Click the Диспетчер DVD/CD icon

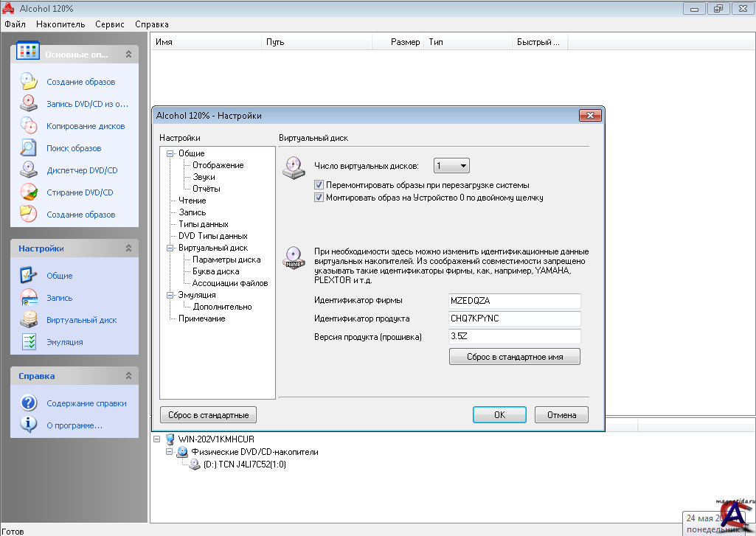click(x=28, y=170)
